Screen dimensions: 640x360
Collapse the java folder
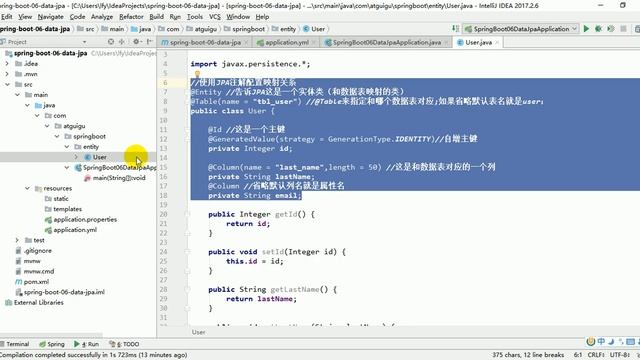pyautogui.click(x=27, y=105)
